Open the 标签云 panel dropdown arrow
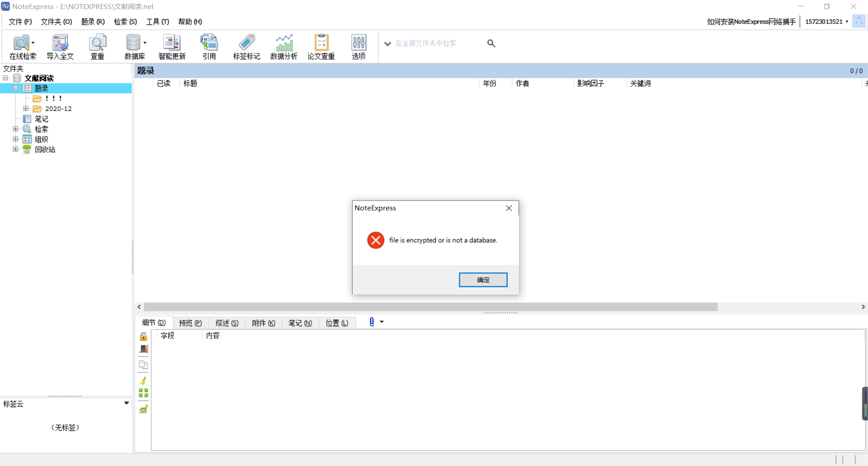This screenshot has height=466, width=868. [127, 403]
